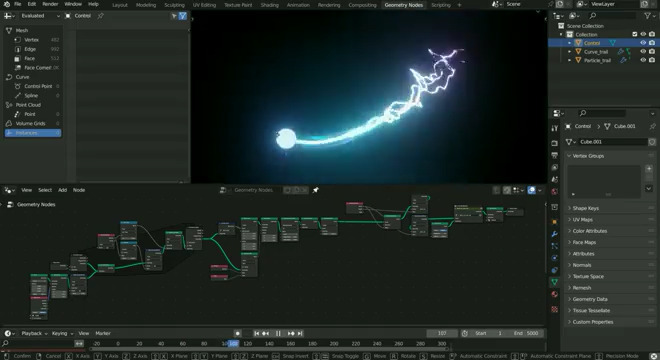Toggle the spreadsheet pin icon

(101, 16)
